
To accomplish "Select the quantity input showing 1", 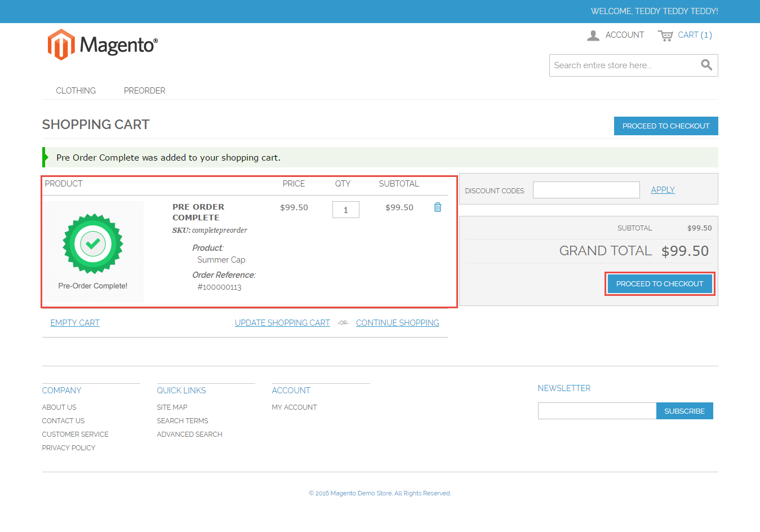I will tap(345, 209).
